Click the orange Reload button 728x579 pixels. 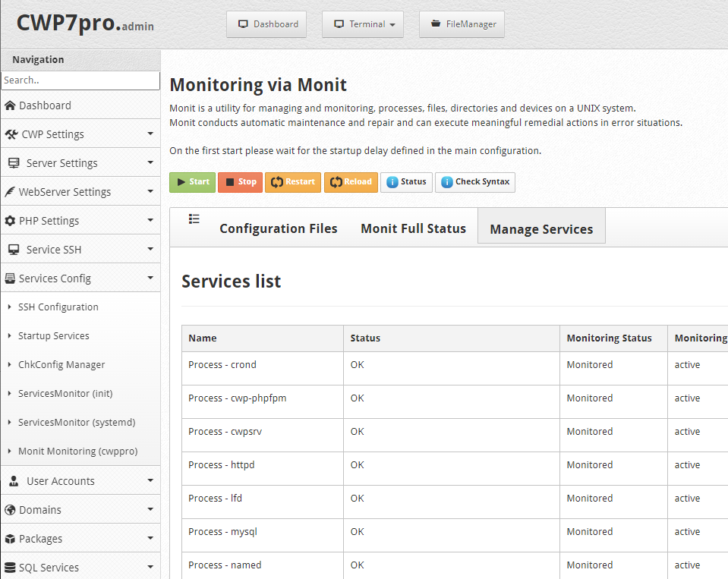[351, 182]
